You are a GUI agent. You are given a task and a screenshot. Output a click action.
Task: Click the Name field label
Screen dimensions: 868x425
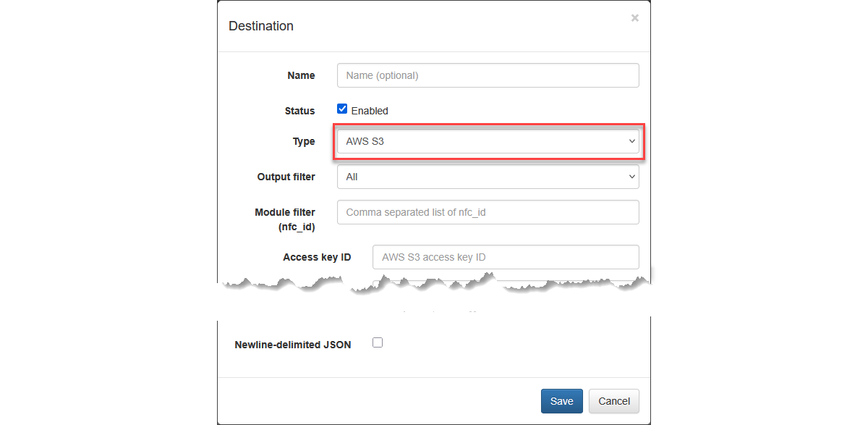tap(301, 75)
